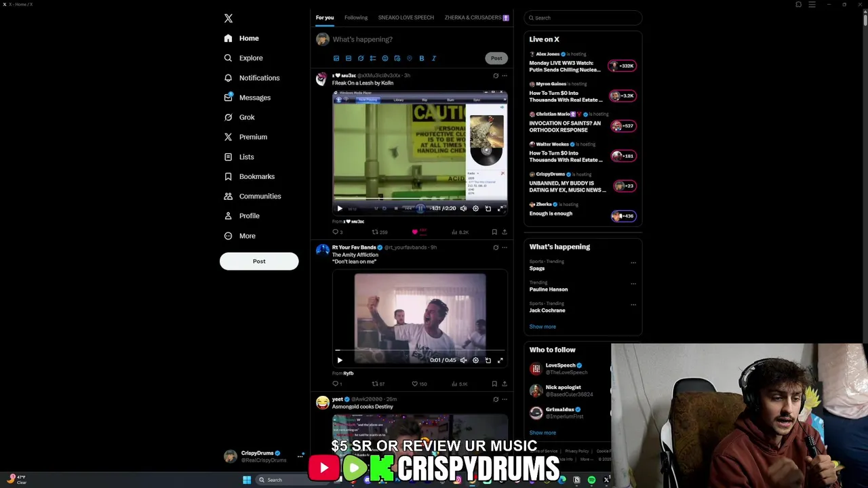868x488 pixels.
Task: Click the X logo in the sidebar
Action: point(229,18)
